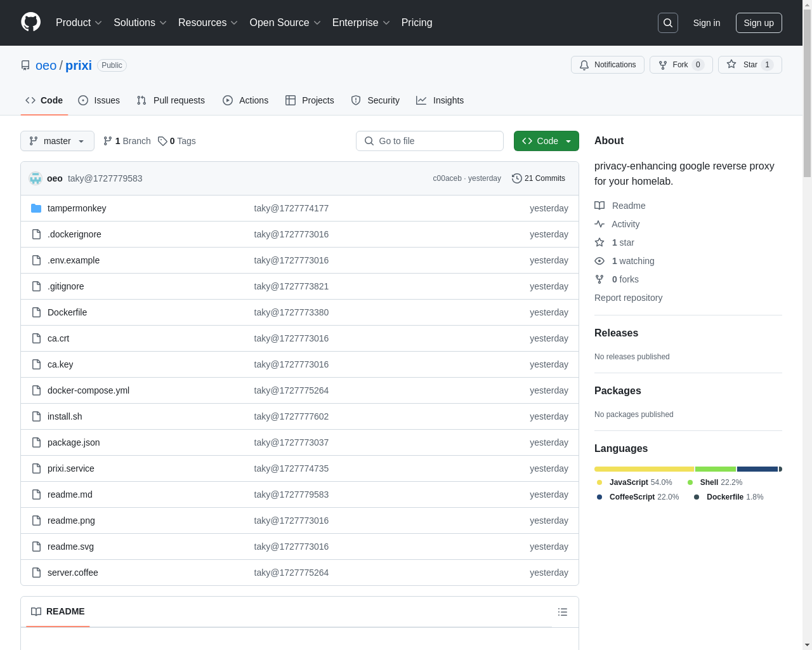Image resolution: width=812 pixels, height=650 pixels.
Task: Open the Security tab
Action: click(376, 100)
